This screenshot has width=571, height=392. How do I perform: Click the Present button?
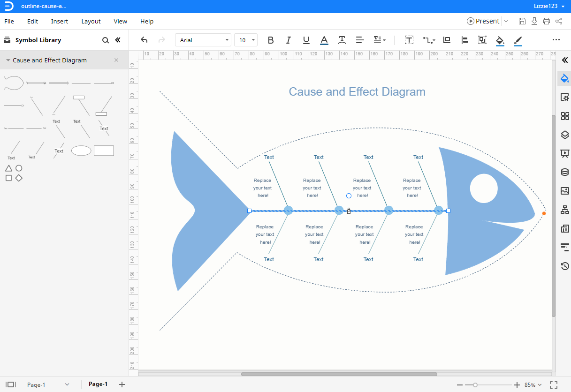coord(483,21)
